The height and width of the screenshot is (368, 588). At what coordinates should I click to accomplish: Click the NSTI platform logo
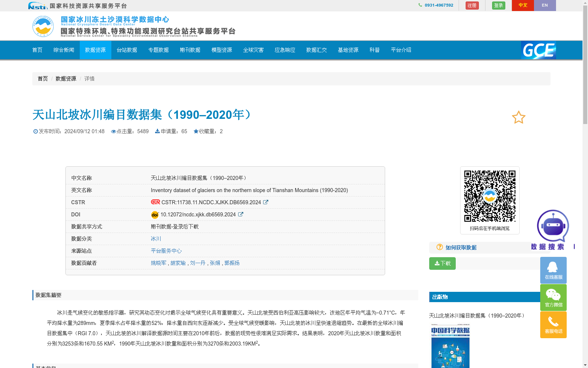coord(38,6)
